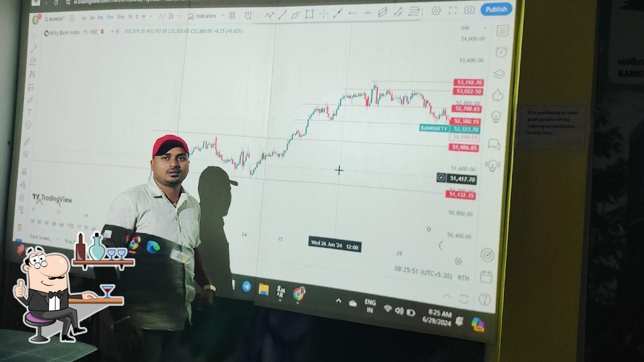Click the 51,986.85 price level label
The height and width of the screenshot is (362, 644).
[x=465, y=147]
